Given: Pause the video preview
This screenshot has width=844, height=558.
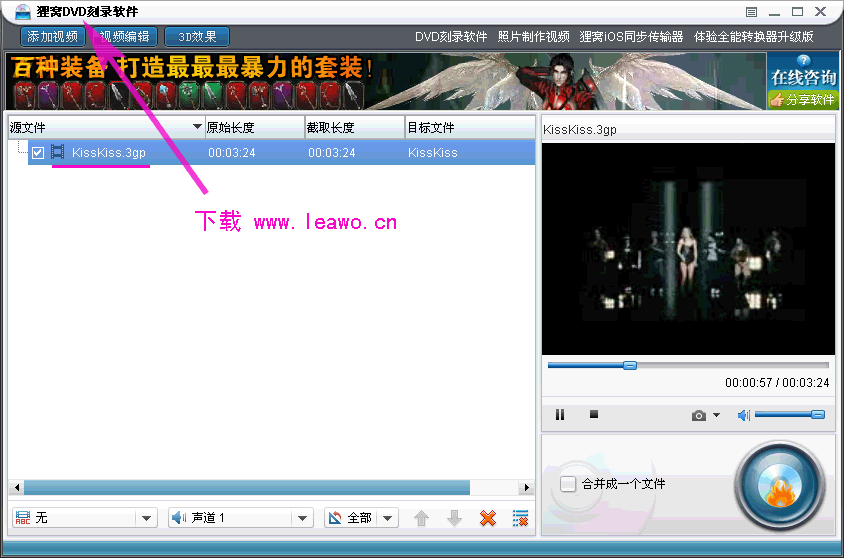Looking at the screenshot, I should tap(560, 414).
